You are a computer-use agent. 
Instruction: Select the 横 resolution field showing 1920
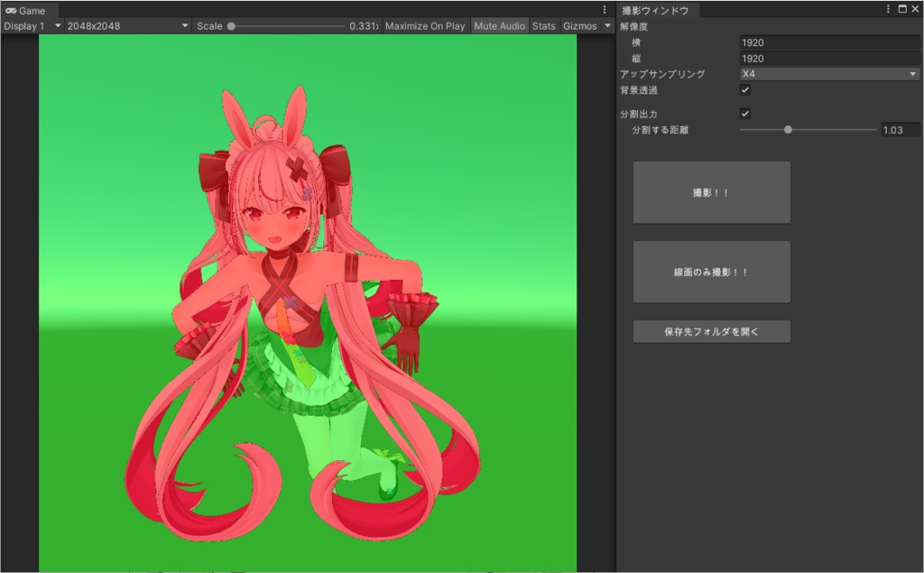pos(829,42)
